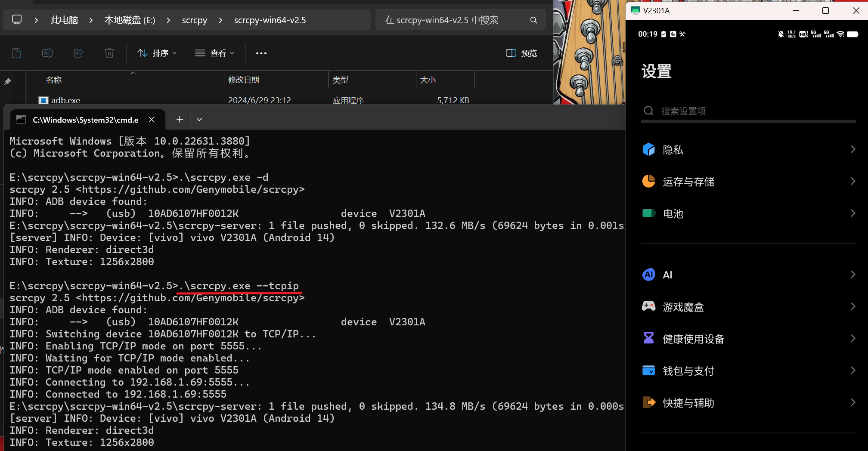Open 快捷与辅助 settings entry

click(x=748, y=402)
